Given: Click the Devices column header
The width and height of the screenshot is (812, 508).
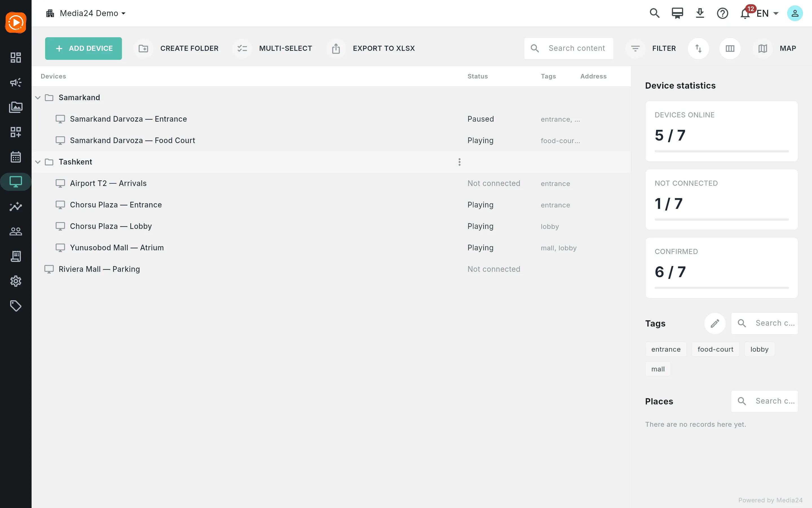Looking at the screenshot, I should (x=53, y=76).
